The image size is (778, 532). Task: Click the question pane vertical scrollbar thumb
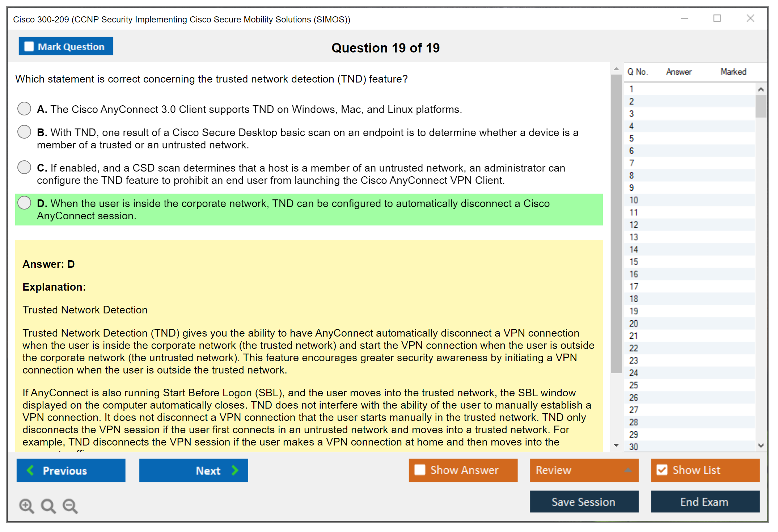pos(616,224)
